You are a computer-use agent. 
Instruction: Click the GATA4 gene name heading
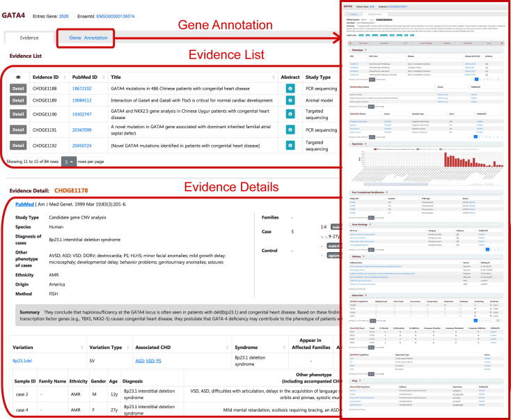14,15
